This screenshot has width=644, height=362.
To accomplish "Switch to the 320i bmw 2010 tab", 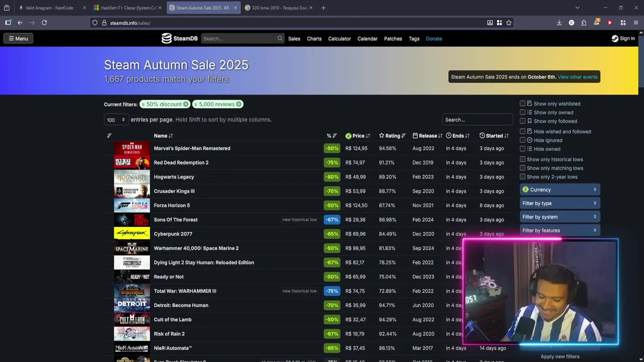I will coord(278,8).
